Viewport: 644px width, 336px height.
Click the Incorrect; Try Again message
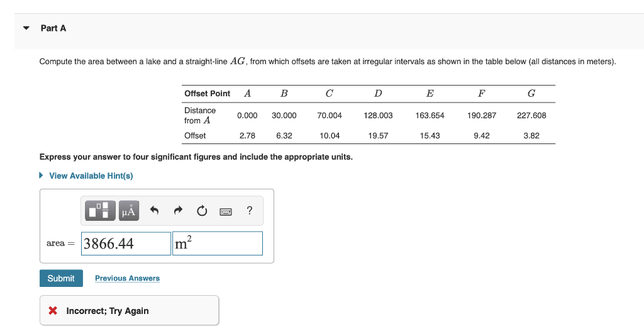[108, 311]
